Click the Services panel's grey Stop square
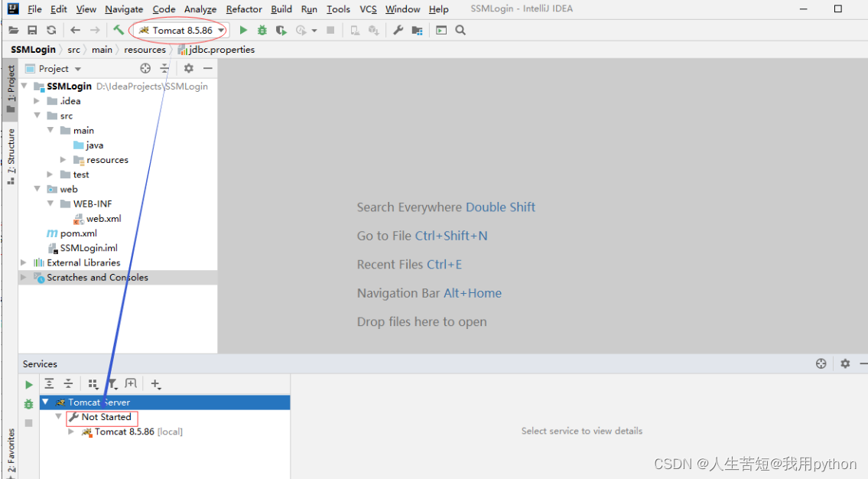The image size is (868, 479). pos(29,423)
